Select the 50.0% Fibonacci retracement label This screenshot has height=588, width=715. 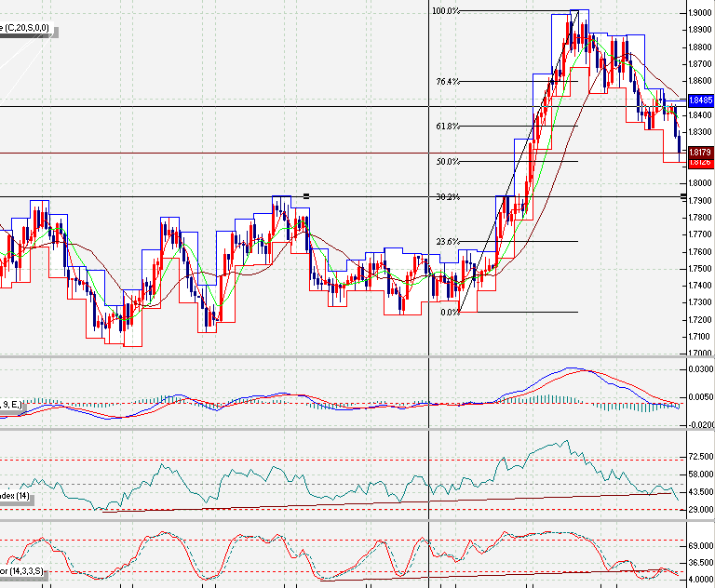[x=448, y=162]
